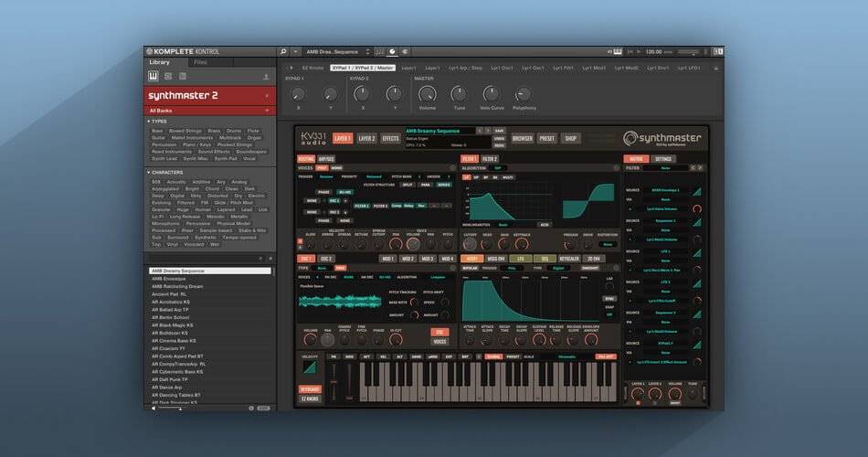
Task: Open the filter Algorithm dropdown
Action: pyautogui.click(x=497, y=168)
